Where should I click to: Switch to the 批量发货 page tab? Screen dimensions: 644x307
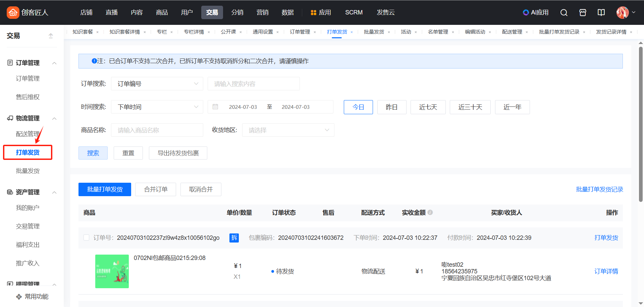pyautogui.click(x=374, y=32)
